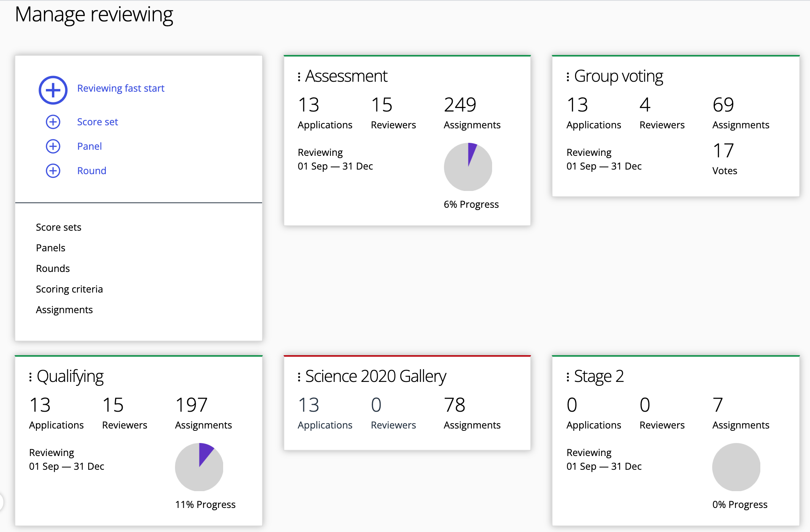This screenshot has width=810, height=532.
Task: Go to the Rounds list
Action: point(53,268)
